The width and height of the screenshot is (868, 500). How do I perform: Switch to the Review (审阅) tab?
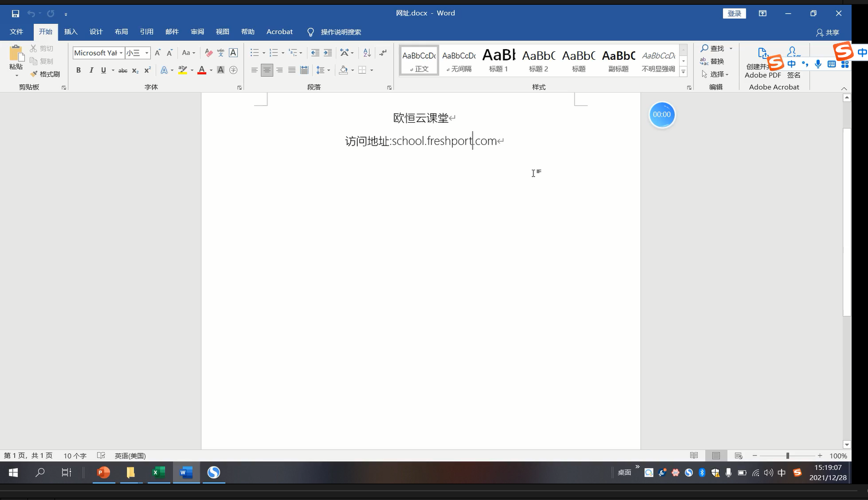click(197, 32)
